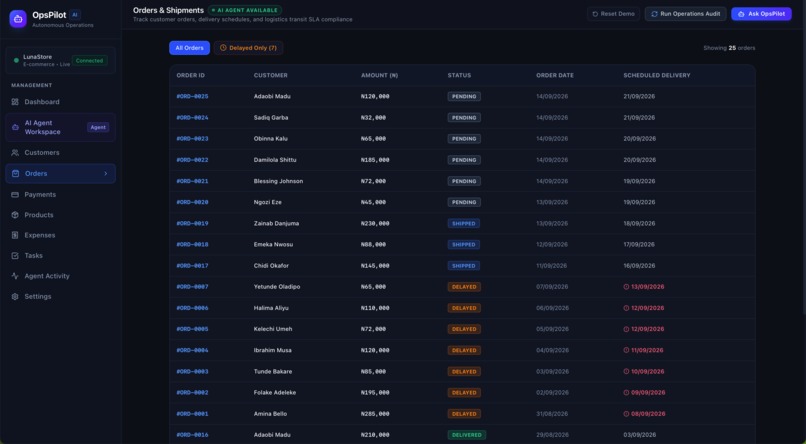Click the Scheduled Delivery column header

point(656,76)
